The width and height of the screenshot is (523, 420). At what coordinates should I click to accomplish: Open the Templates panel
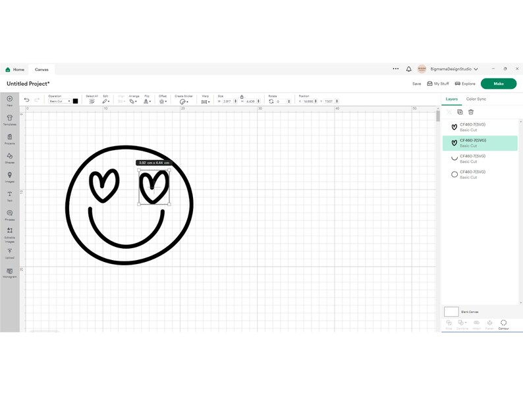point(10,120)
